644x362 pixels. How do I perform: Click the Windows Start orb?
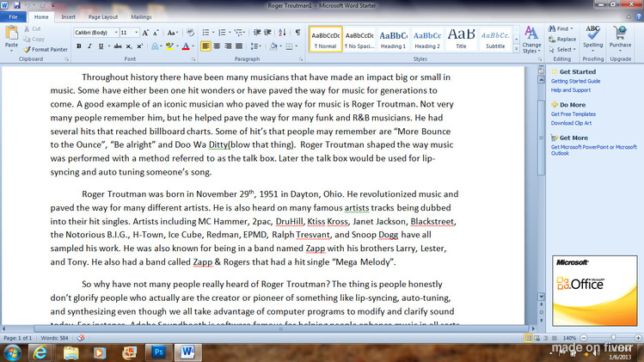click(13, 353)
